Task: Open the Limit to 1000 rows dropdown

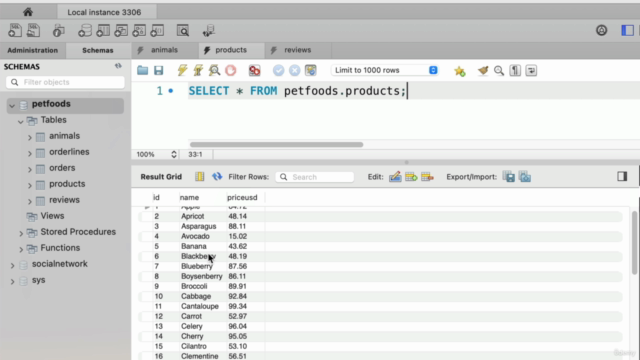Action: click(x=385, y=70)
